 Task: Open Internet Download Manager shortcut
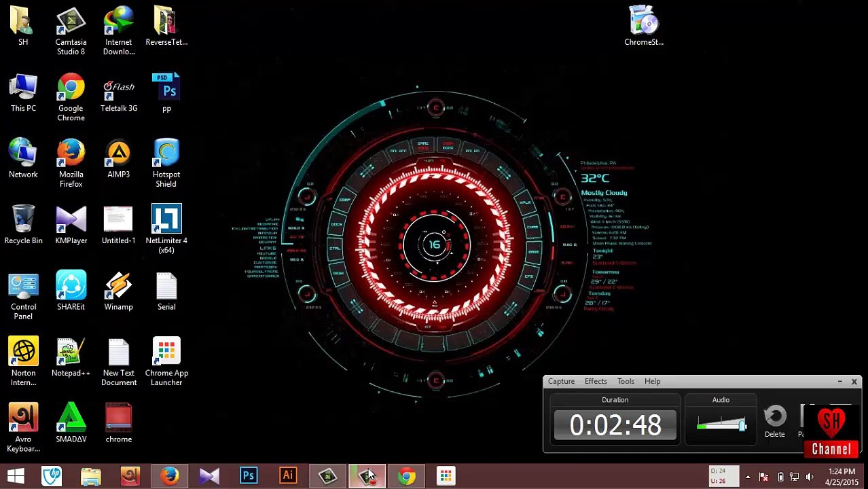pyautogui.click(x=119, y=31)
